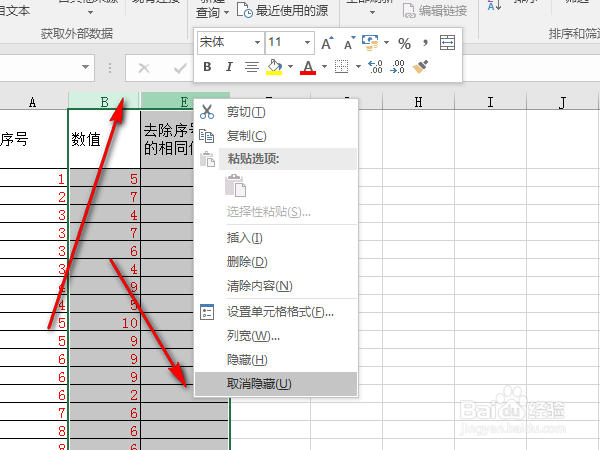Toggle Italic in the mini toolbar
This screenshot has height=450, width=600.
pyautogui.click(x=229, y=67)
